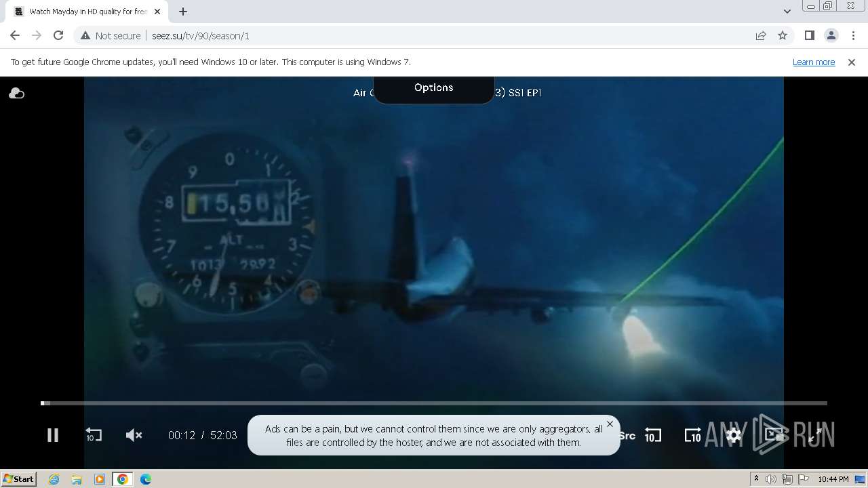868x488 pixels.
Task: Open the Options tab at top of player
Action: click(x=434, y=88)
